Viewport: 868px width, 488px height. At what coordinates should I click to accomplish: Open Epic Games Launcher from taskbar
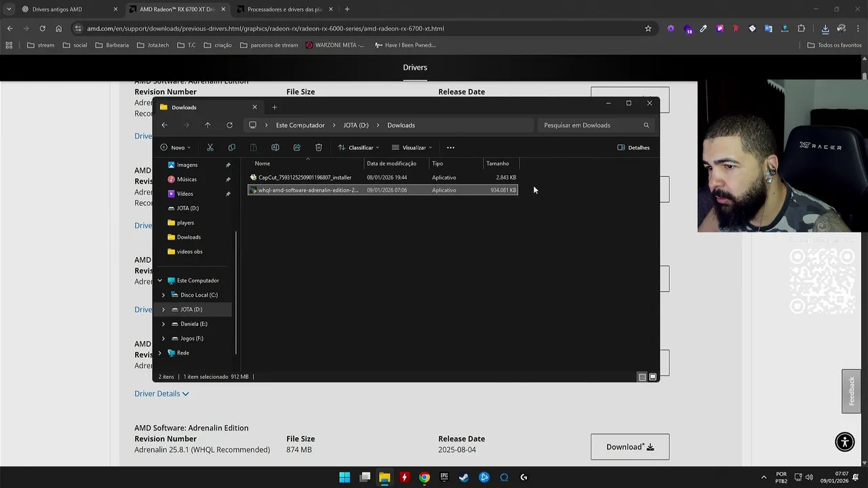(444, 477)
